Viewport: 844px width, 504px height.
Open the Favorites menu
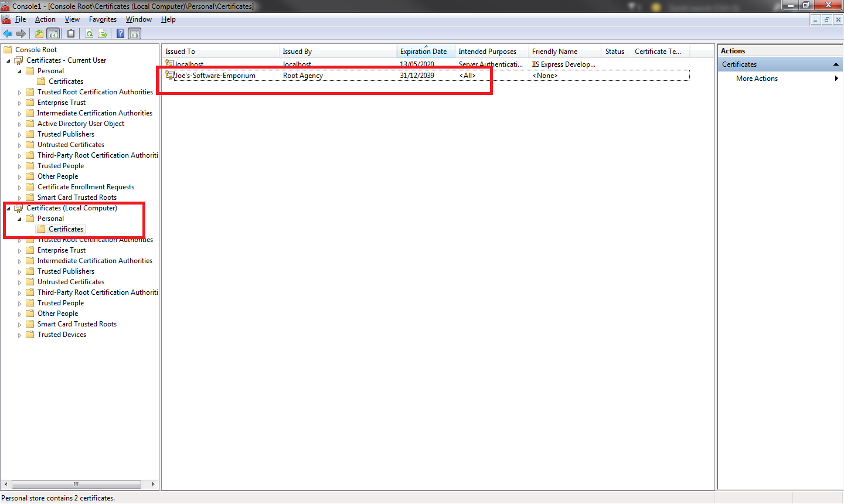click(x=103, y=19)
